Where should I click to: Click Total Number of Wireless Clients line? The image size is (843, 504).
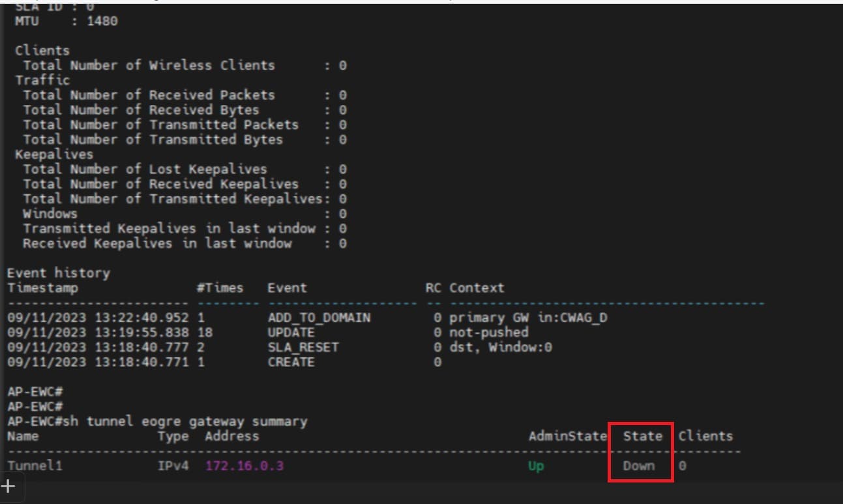click(x=149, y=65)
